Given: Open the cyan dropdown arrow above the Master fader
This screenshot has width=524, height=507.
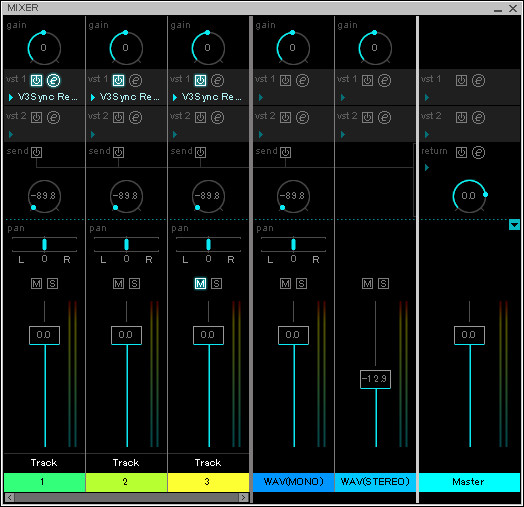Looking at the screenshot, I should point(514,225).
